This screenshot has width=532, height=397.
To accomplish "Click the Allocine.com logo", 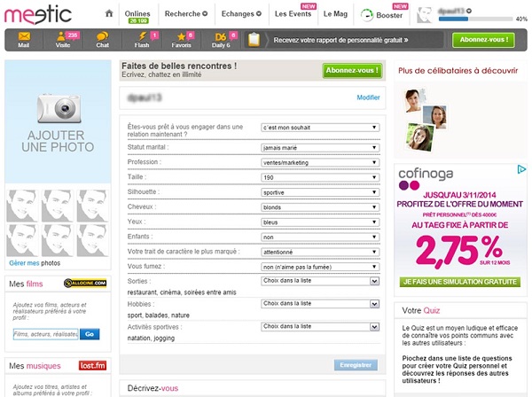I will pos(85,283).
